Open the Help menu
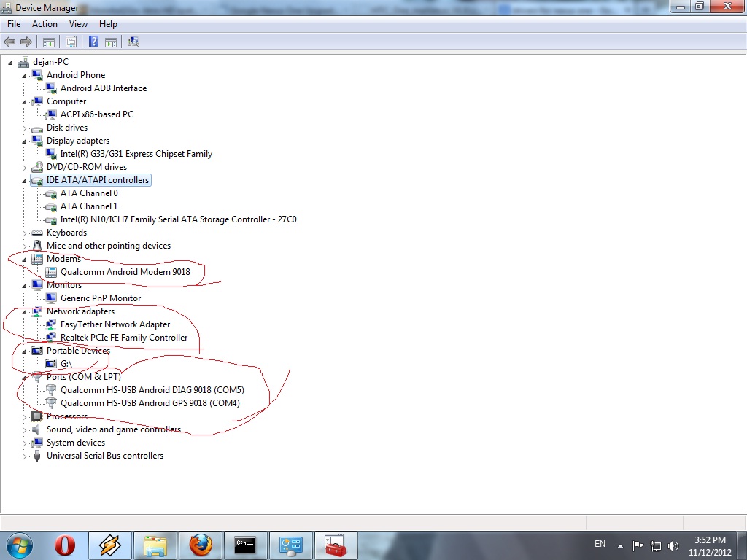Screen dimensions: 747x560 click(x=108, y=24)
